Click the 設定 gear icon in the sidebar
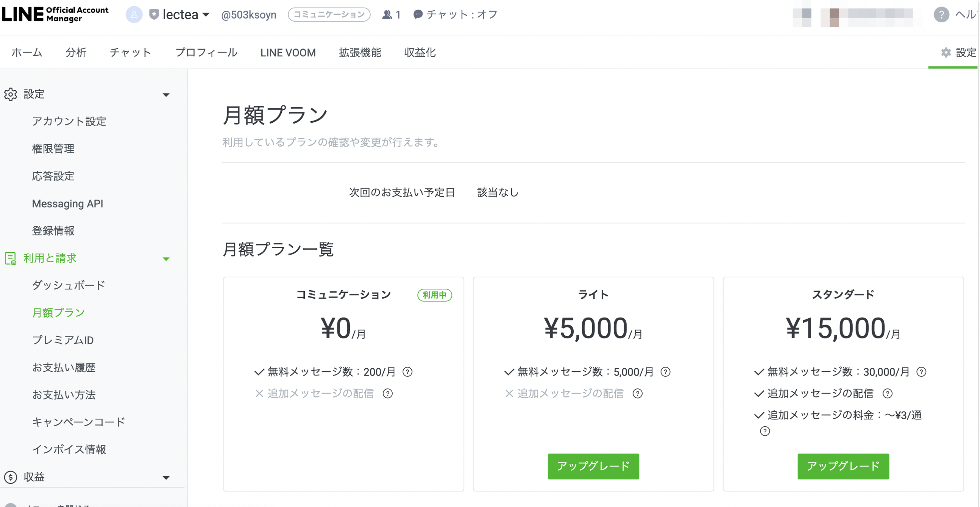The width and height of the screenshot is (980, 507). coord(10,94)
